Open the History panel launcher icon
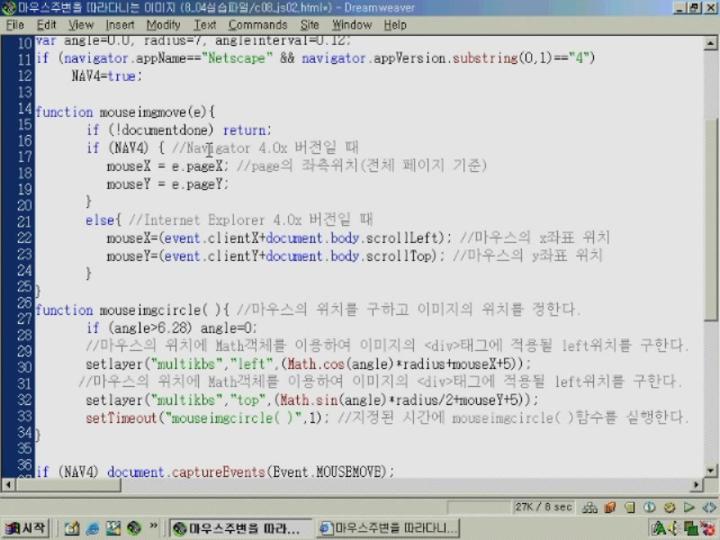The width and height of the screenshot is (720, 540). coord(689,507)
